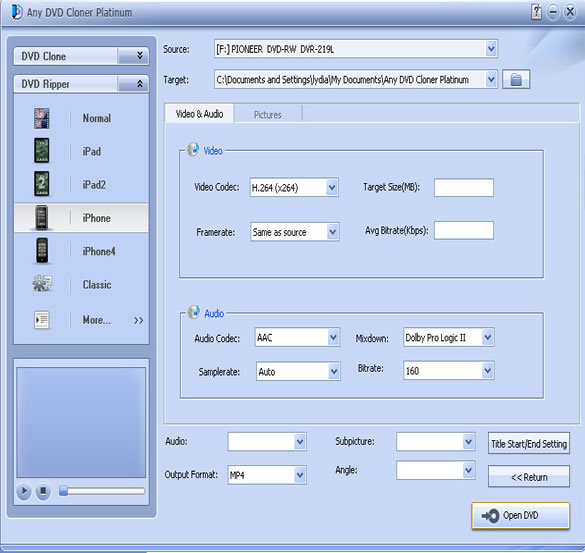Screen dimensions: 585x553
Task: Click the Avg Bitrate(Kbps) input field
Action: click(x=464, y=230)
